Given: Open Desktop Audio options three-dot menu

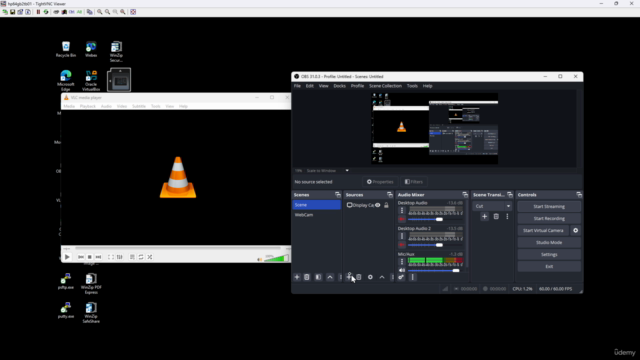Looking at the screenshot, I should (x=402, y=210).
